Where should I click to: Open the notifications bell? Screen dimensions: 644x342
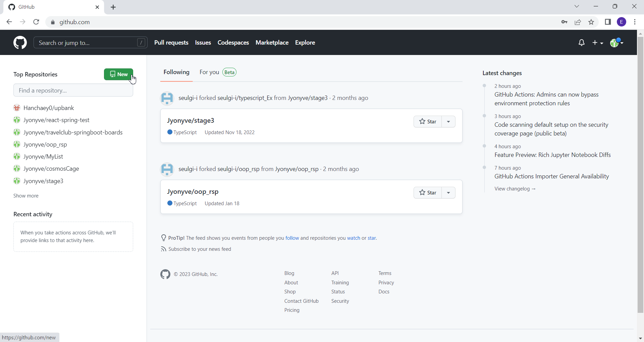pyautogui.click(x=582, y=43)
